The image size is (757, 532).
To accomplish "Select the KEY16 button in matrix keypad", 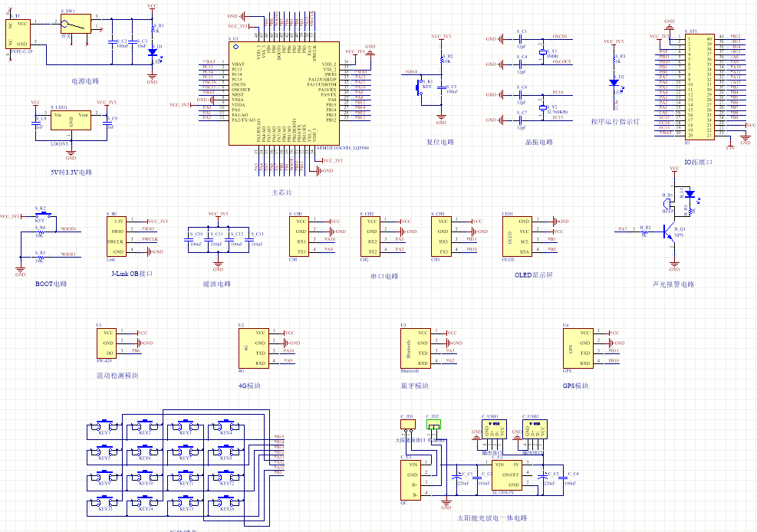I will pyautogui.click(x=226, y=503).
